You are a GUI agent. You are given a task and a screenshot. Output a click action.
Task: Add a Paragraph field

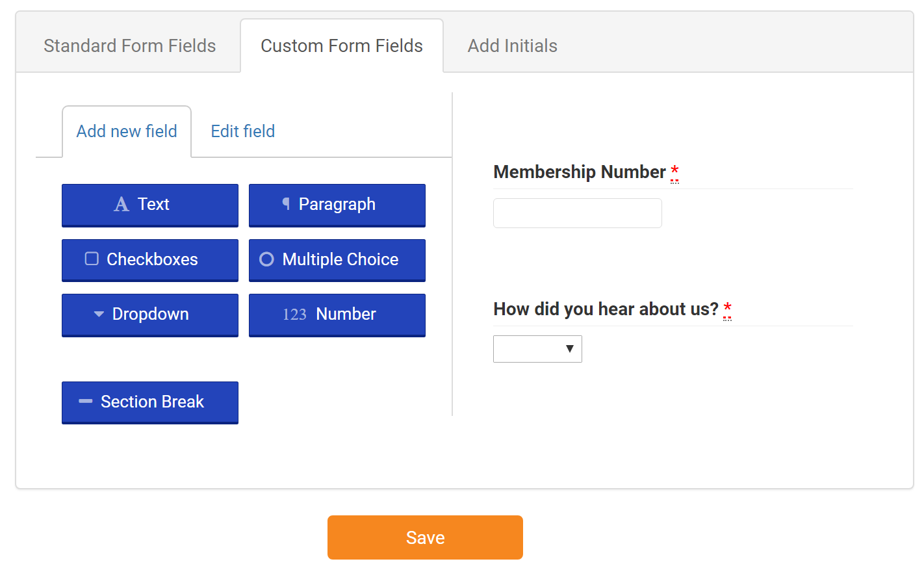(337, 205)
